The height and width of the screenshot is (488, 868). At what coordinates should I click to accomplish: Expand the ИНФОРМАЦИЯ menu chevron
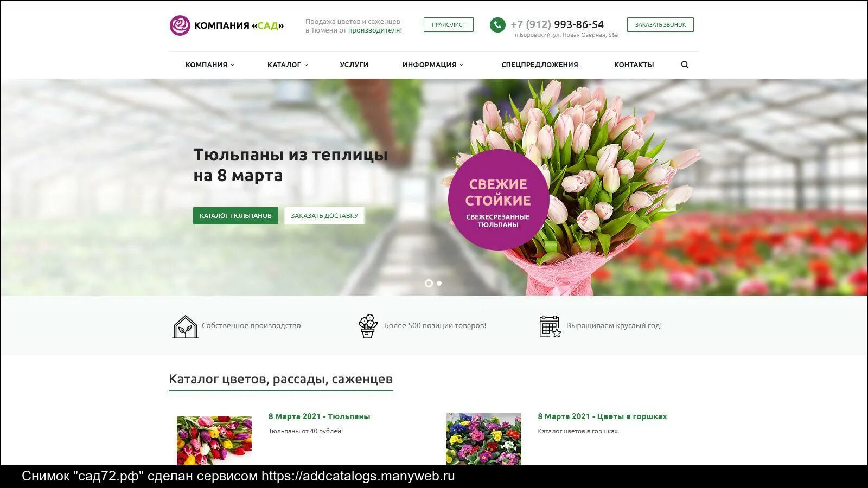[462, 65]
